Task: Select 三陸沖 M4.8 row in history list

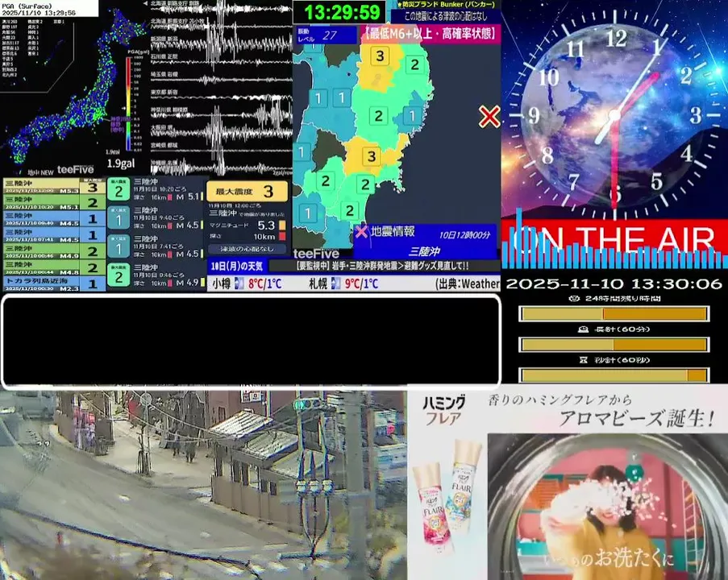Action: pos(54,267)
